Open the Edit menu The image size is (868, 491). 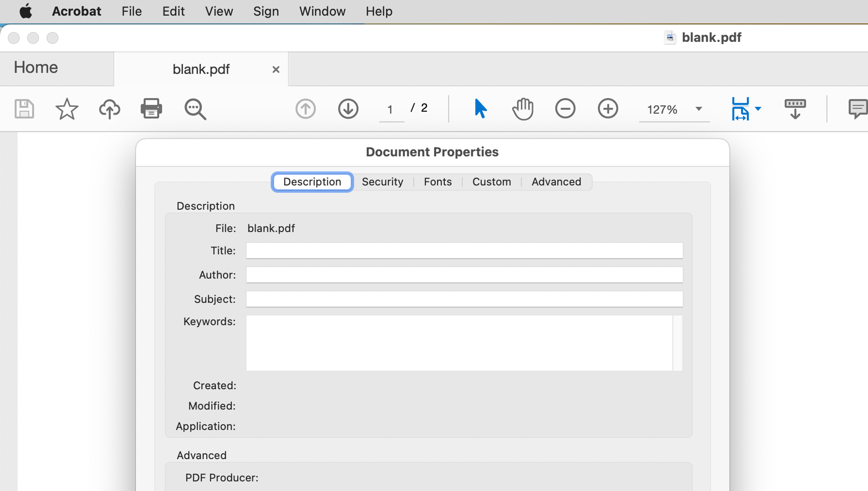pyautogui.click(x=174, y=12)
